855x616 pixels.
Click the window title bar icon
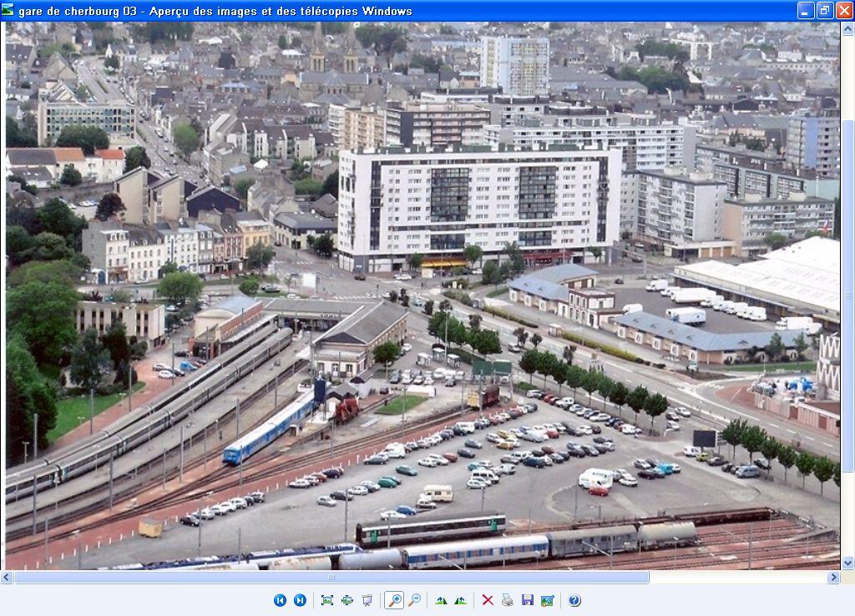tap(8, 11)
